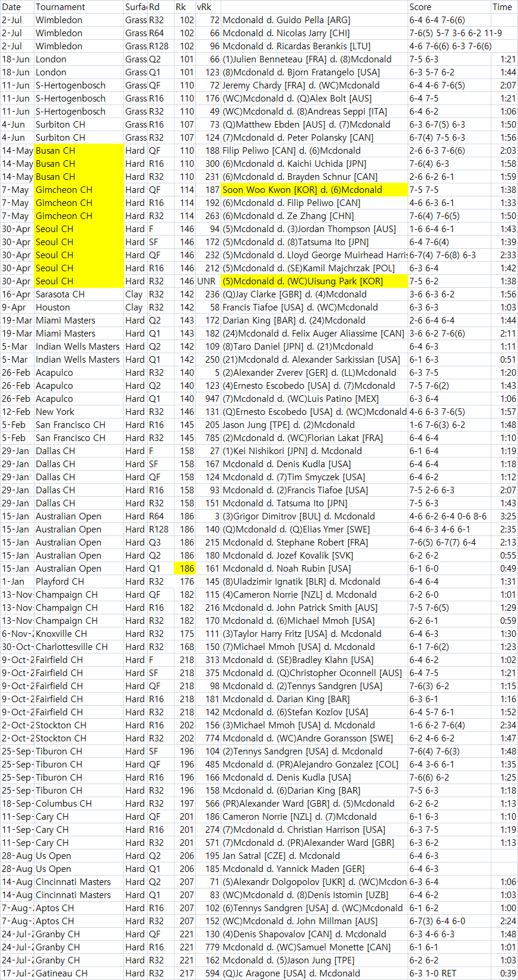This screenshot has width=518, height=980.
Task: Click 'New York' tournament cell
Action: click(79, 411)
